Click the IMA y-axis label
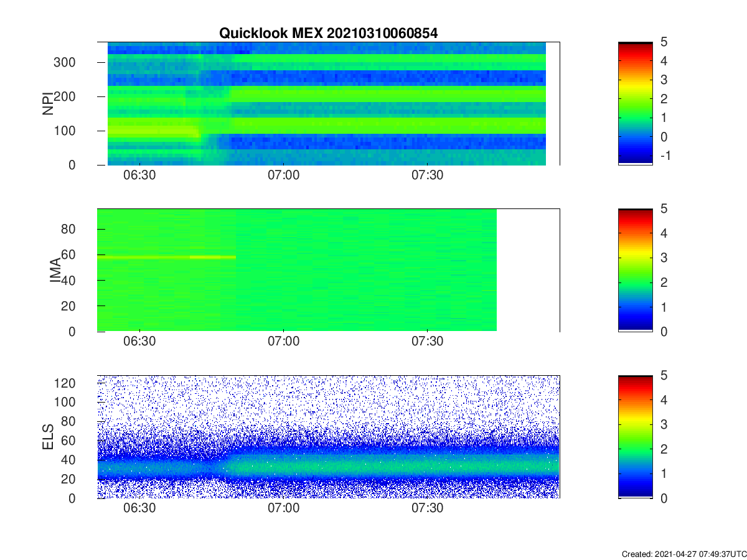The height and width of the screenshot is (560, 747). [54, 270]
